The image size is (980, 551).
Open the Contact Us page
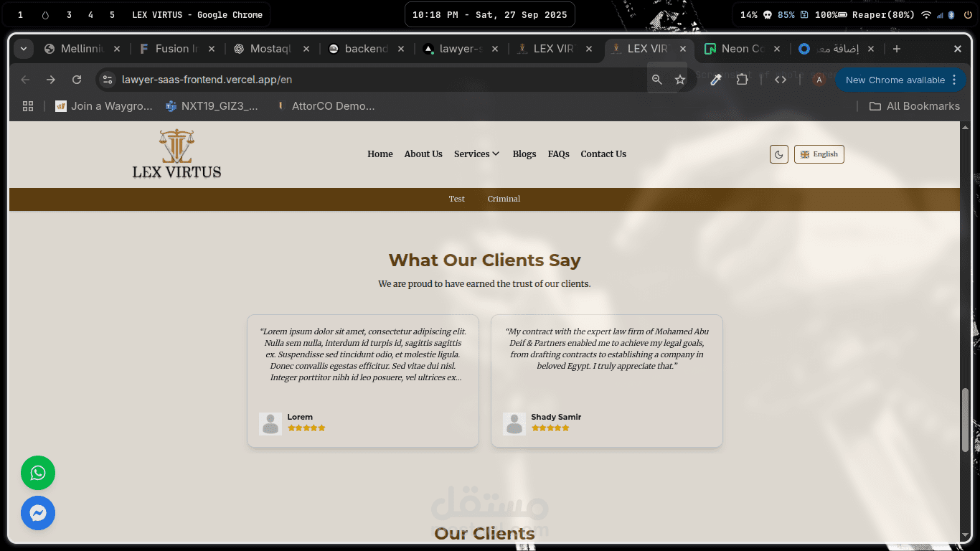pos(603,154)
